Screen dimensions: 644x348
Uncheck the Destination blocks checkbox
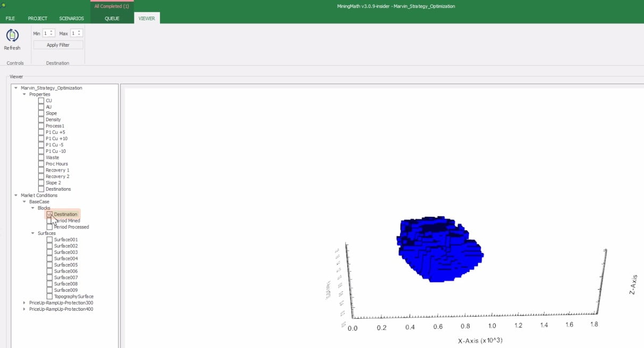click(x=49, y=214)
